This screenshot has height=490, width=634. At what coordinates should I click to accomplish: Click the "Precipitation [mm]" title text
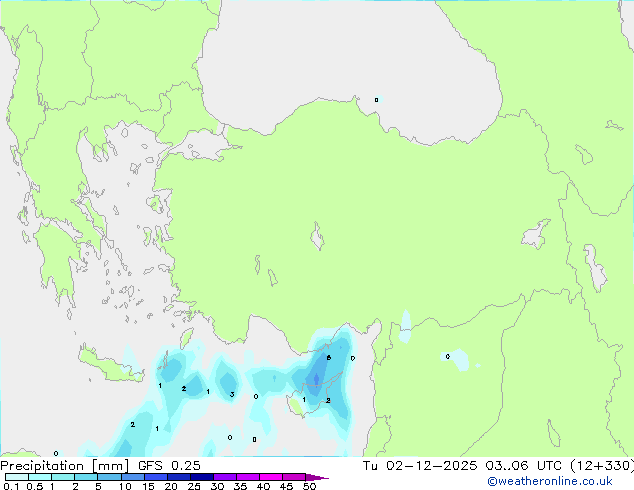pyautogui.click(x=64, y=466)
